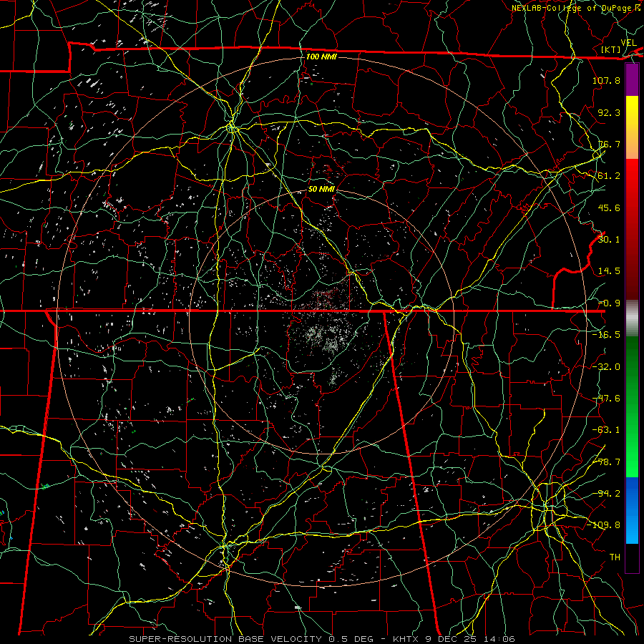Viewport: 644px width, 644px height.
Task: Click the 30.1 velocity scale value
Action: pos(609,240)
